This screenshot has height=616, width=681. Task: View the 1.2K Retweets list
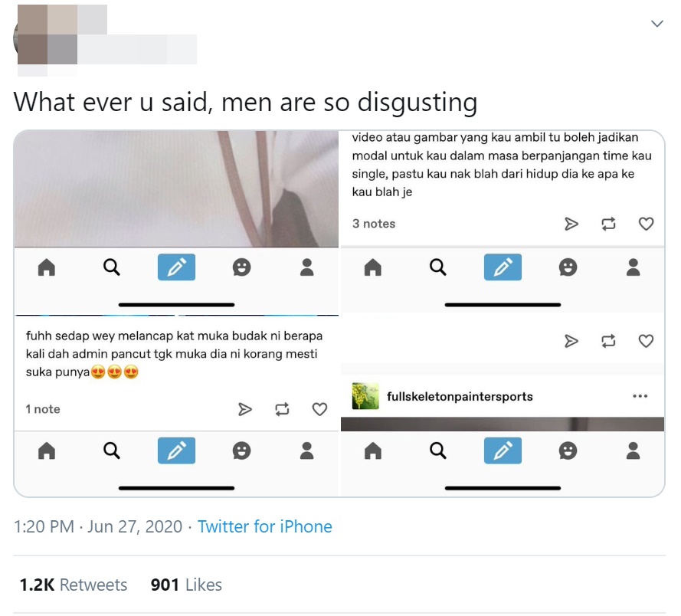tap(74, 585)
